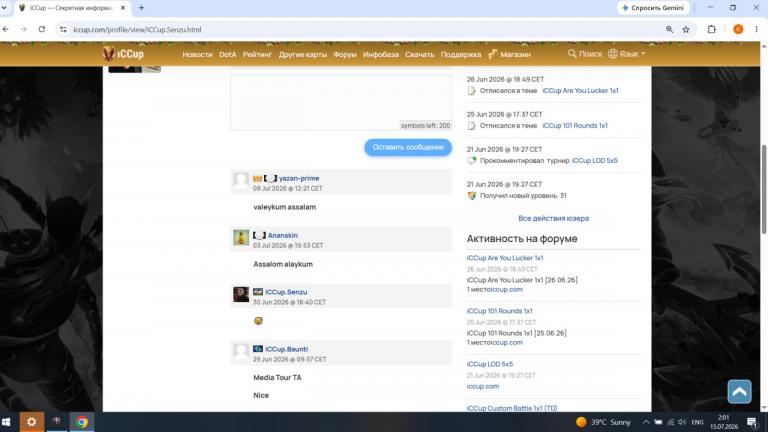Click iCCup.Baunti avatar thumbnail
768x432 pixels.
(x=241, y=352)
